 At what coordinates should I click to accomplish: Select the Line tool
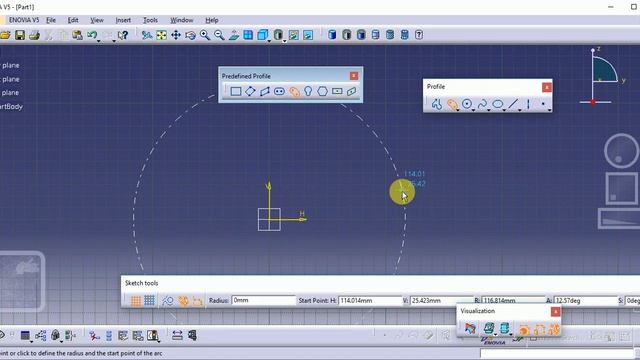(x=513, y=104)
